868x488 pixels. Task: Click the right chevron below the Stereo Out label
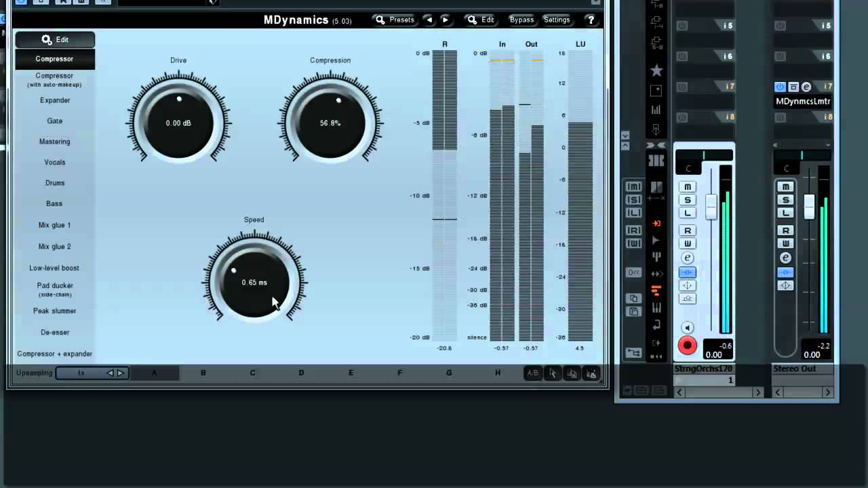coord(827,392)
